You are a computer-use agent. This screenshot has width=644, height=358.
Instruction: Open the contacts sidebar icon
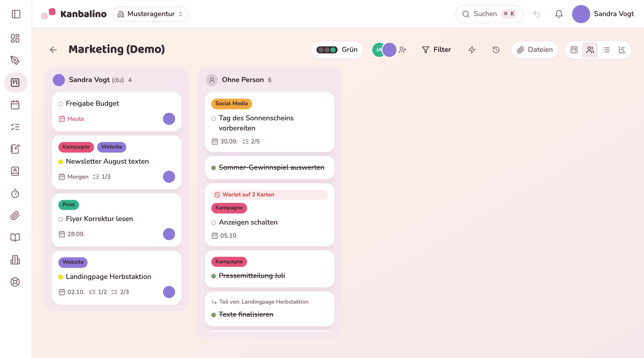click(x=15, y=171)
